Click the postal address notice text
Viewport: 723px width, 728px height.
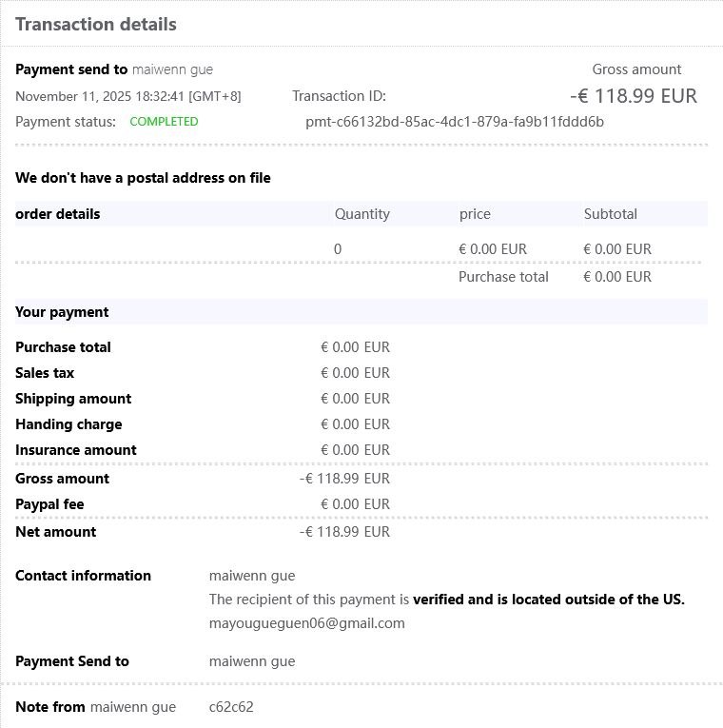point(143,178)
